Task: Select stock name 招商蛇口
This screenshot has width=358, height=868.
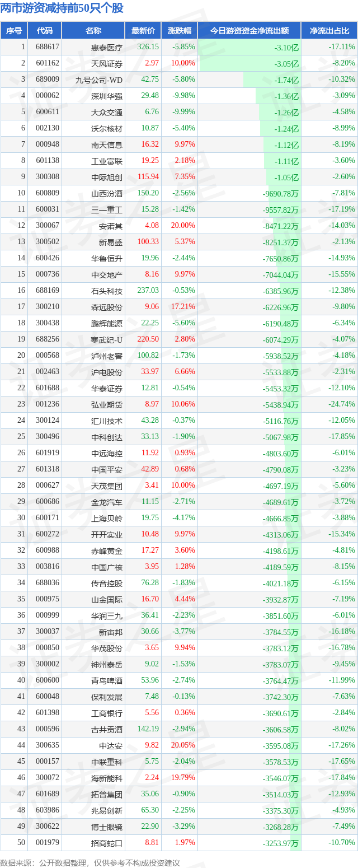Action: pos(107,843)
